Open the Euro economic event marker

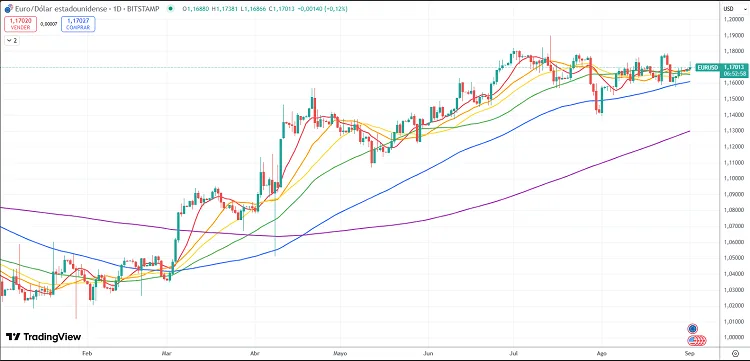coord(692,328)
